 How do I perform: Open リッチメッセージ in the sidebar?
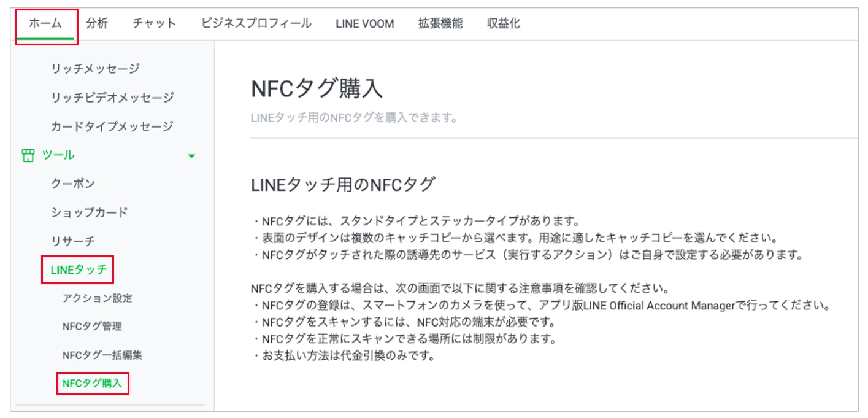pos(95,69)
